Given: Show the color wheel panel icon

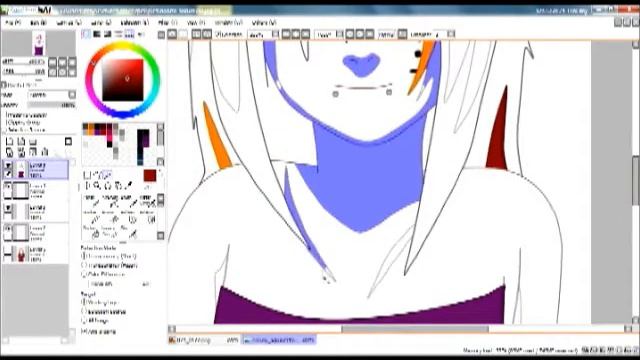Looking at the screenshot, I should click(86, 34).
